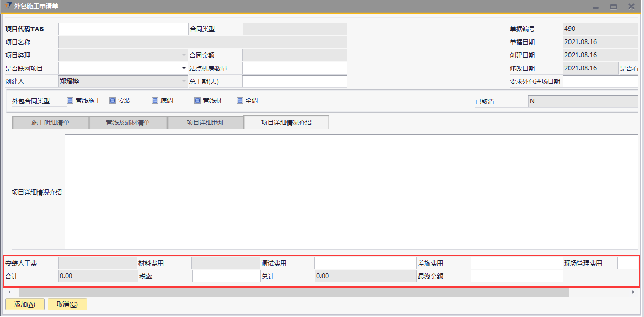The image size is (644, 317).
Task: Click the 项目代码TAB input field
Action: [123, 29]
